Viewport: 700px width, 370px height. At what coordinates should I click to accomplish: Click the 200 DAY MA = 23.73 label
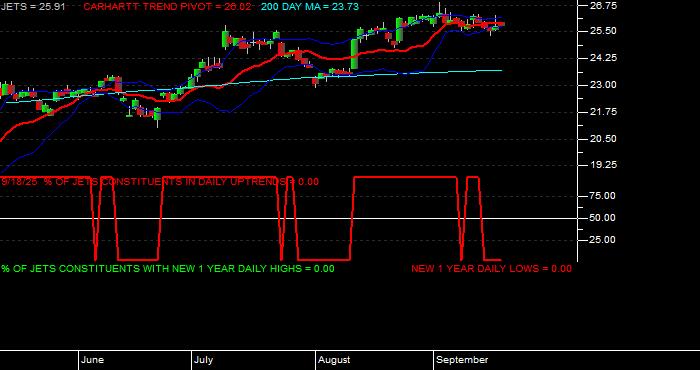point(310,7)
